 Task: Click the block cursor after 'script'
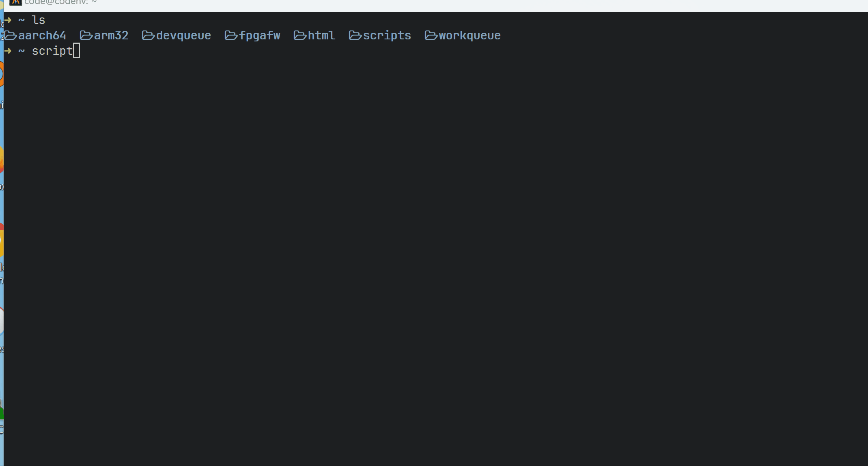[77, 51]
